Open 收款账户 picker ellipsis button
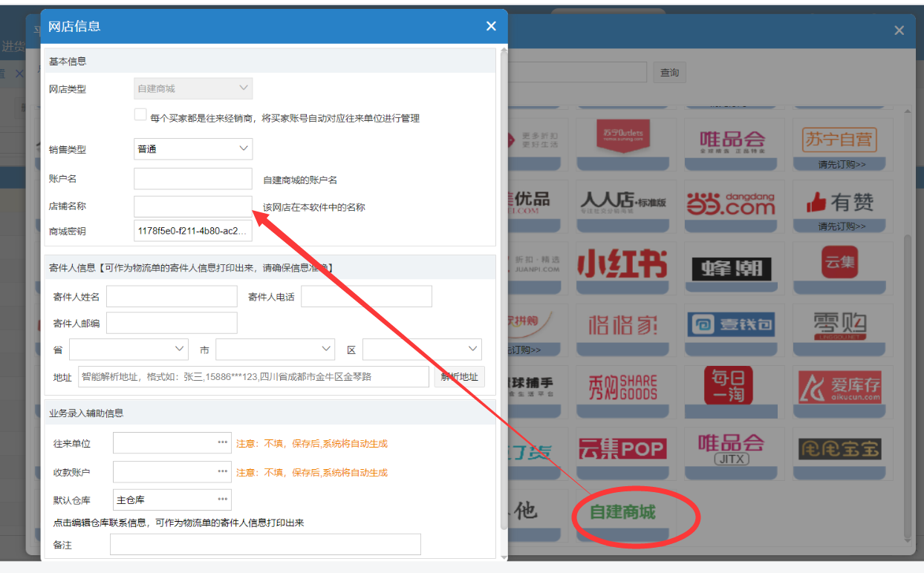The width and height of the screenshot is (924, 573). point(223,471)
